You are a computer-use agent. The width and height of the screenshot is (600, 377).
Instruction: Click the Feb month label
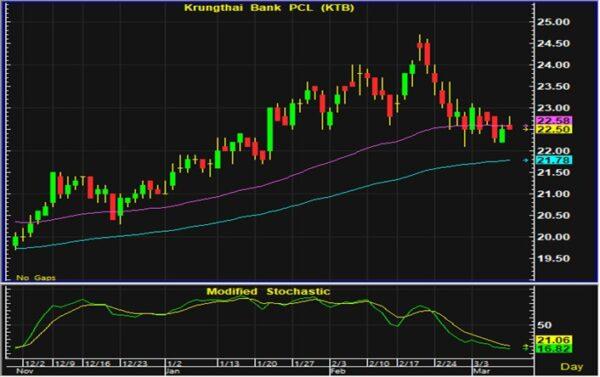[x=339, y=371]
